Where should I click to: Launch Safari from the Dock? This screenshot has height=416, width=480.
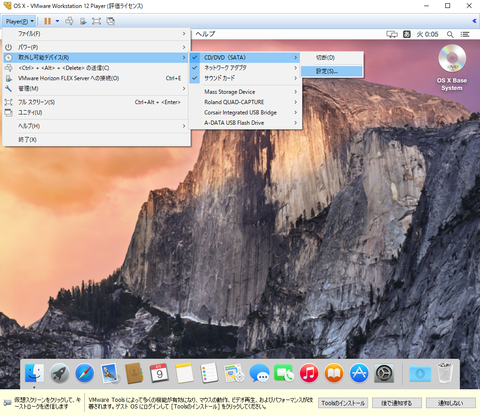pos(84,373)
